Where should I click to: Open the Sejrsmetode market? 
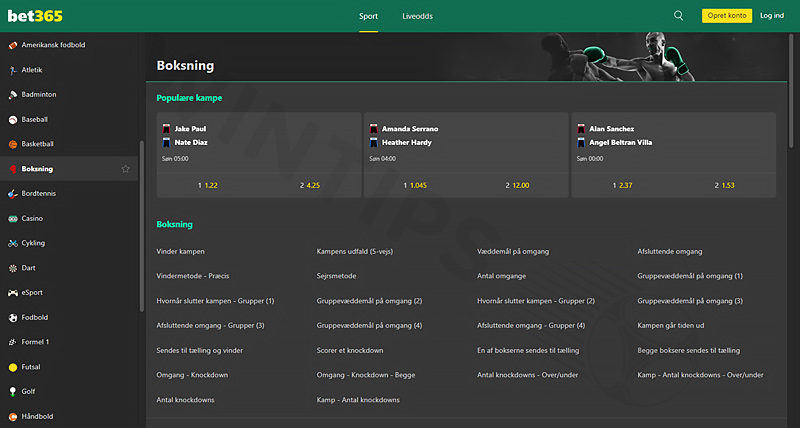[336, 276]
